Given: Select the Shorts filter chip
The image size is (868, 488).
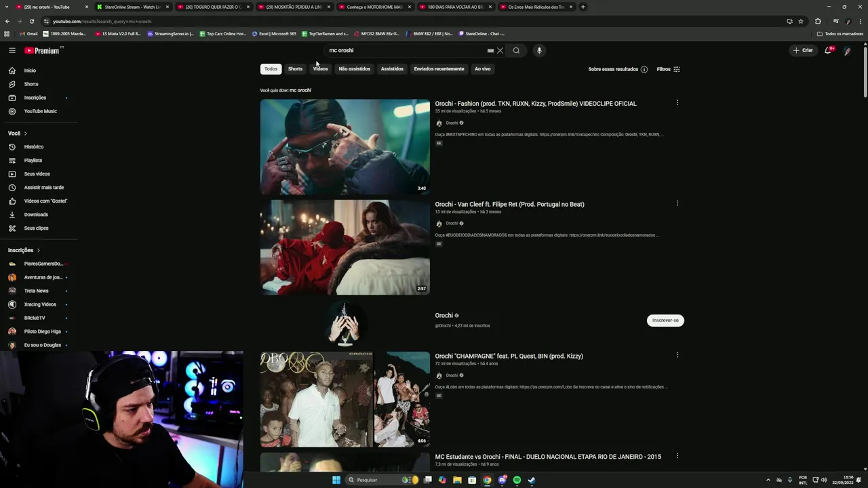Looking at the screenshot, I should click(295, 68).
